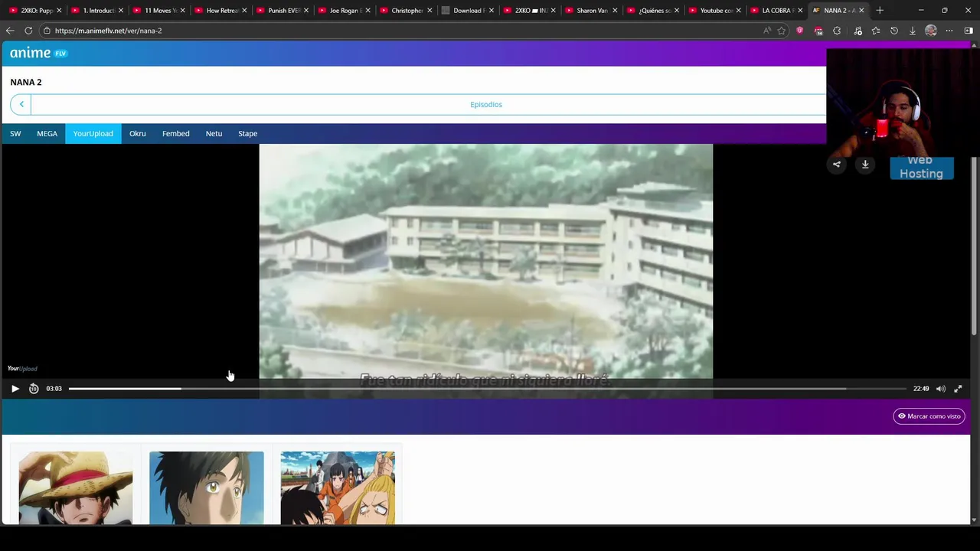Open Read aloud in address bar
980x551 pixels.
click(766, 31)
